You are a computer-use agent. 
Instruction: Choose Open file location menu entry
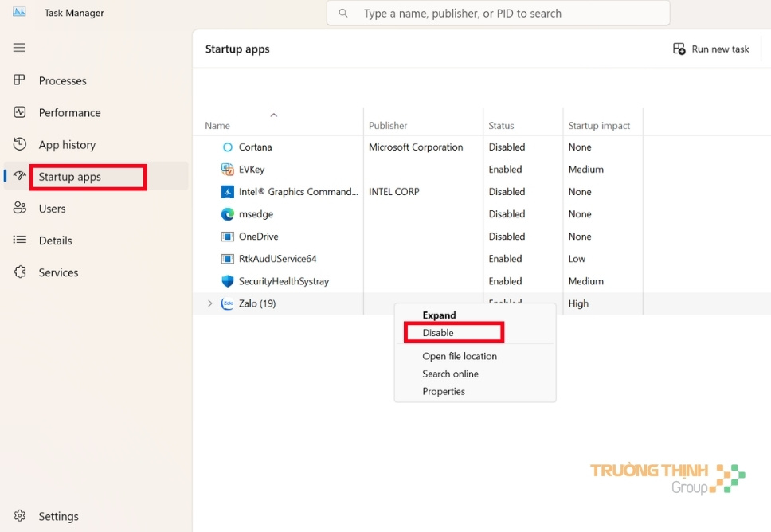(x=460, y=356)
